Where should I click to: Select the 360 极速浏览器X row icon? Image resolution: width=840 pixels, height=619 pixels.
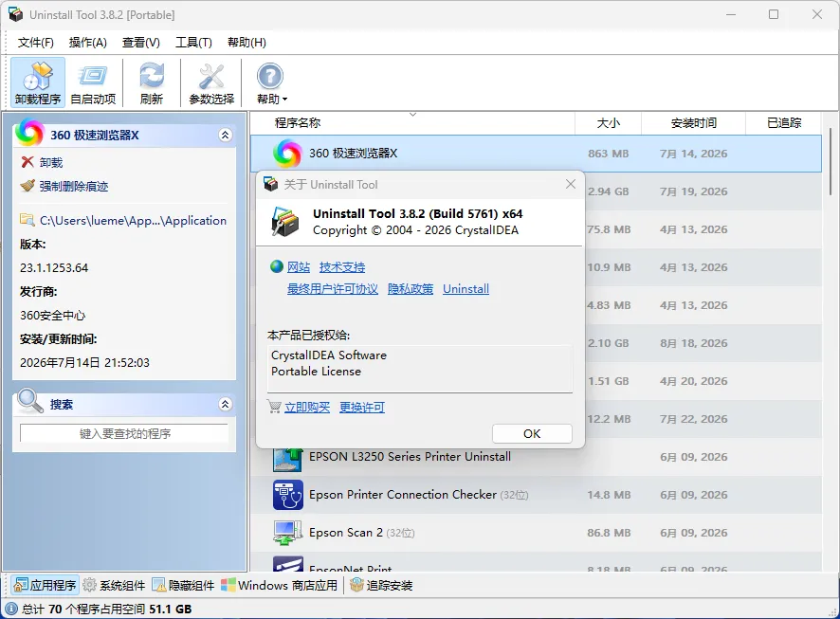point(287,154)
